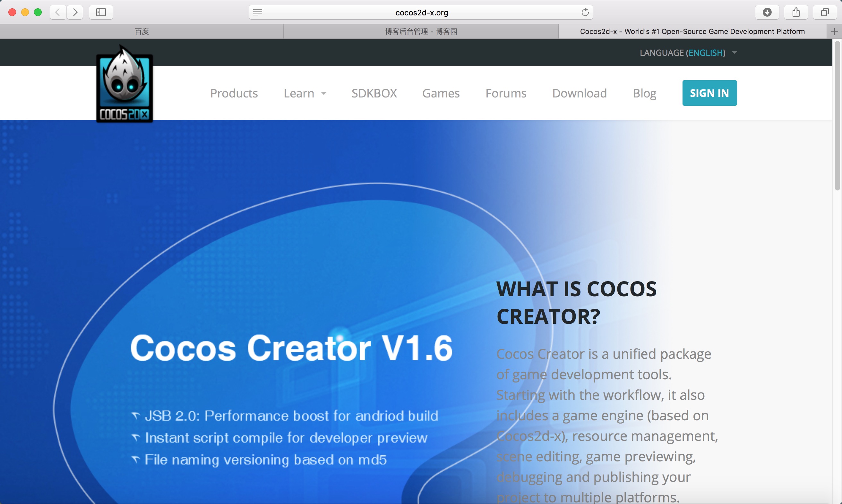Click the Cocos Creator V1.6 banner title

click(291, 348)
